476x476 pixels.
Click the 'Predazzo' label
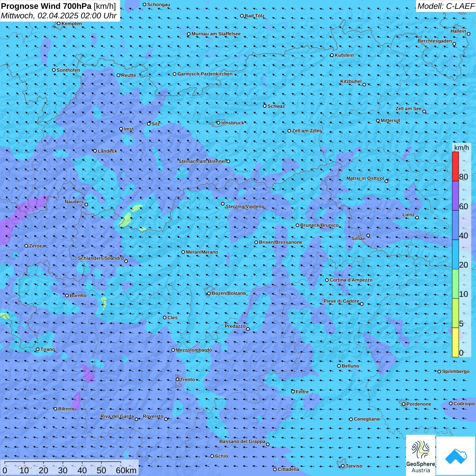235,326
